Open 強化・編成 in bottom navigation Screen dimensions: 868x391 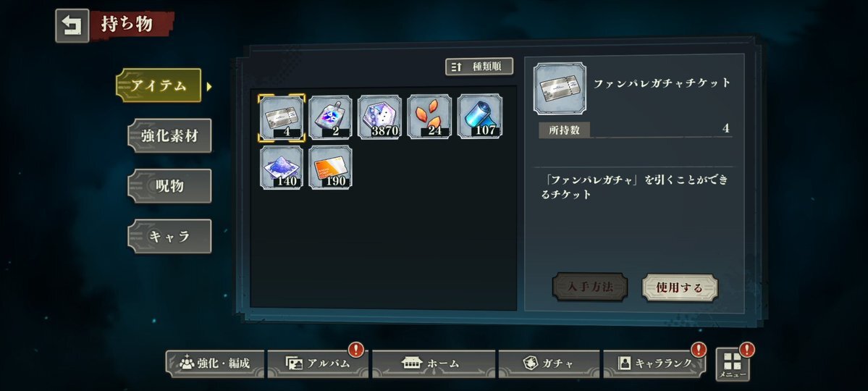215,364
